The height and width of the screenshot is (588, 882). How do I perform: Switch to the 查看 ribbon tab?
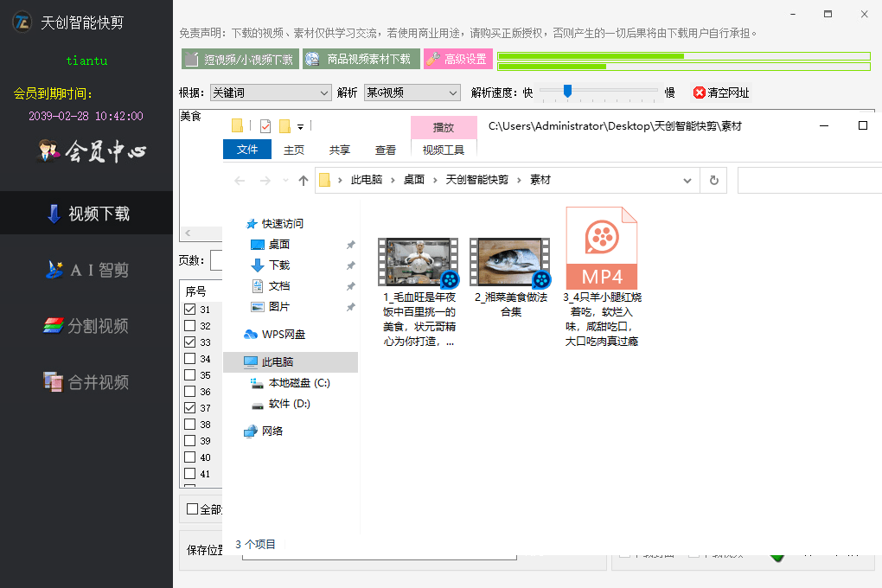pyautogui.click(x=386, y=150)
